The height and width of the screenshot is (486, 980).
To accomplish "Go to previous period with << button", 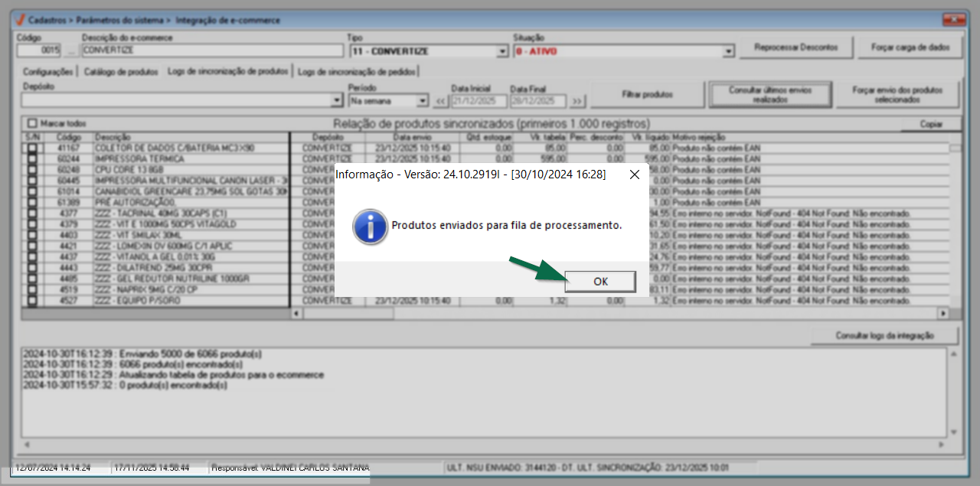I will click(441, 101).
